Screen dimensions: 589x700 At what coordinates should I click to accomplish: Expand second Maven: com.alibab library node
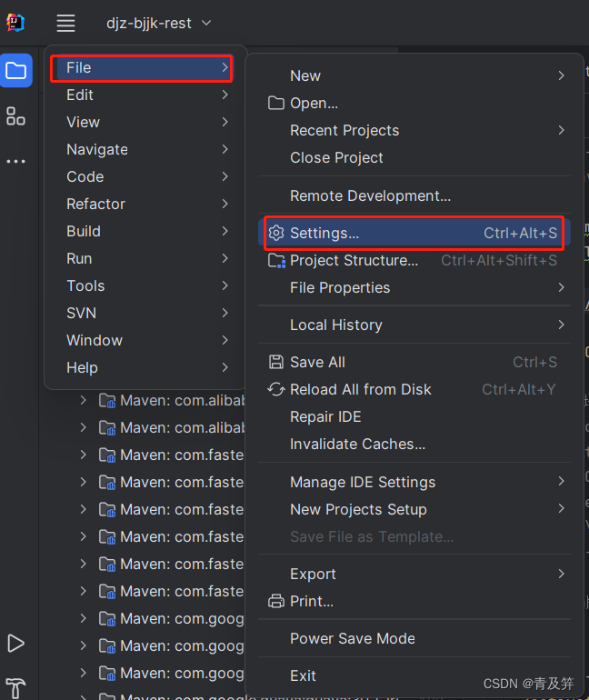point(83,427)
